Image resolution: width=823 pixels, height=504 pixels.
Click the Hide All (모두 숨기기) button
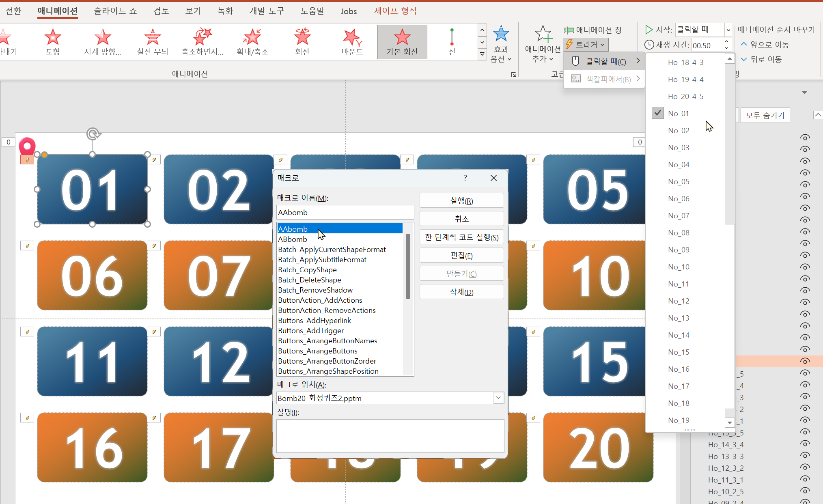click(765, 116)
